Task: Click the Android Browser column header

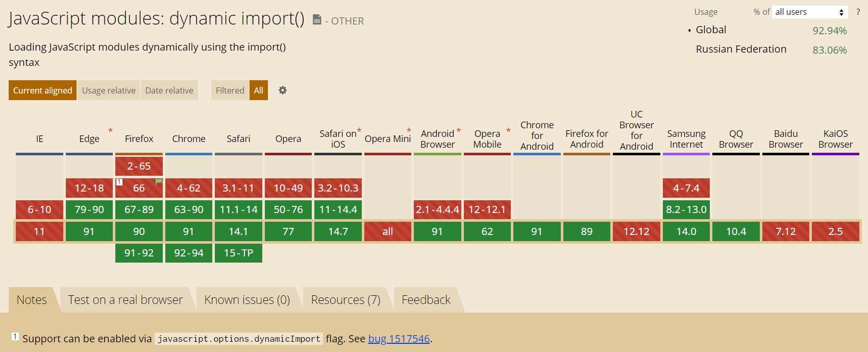Action: coord(437,139)
